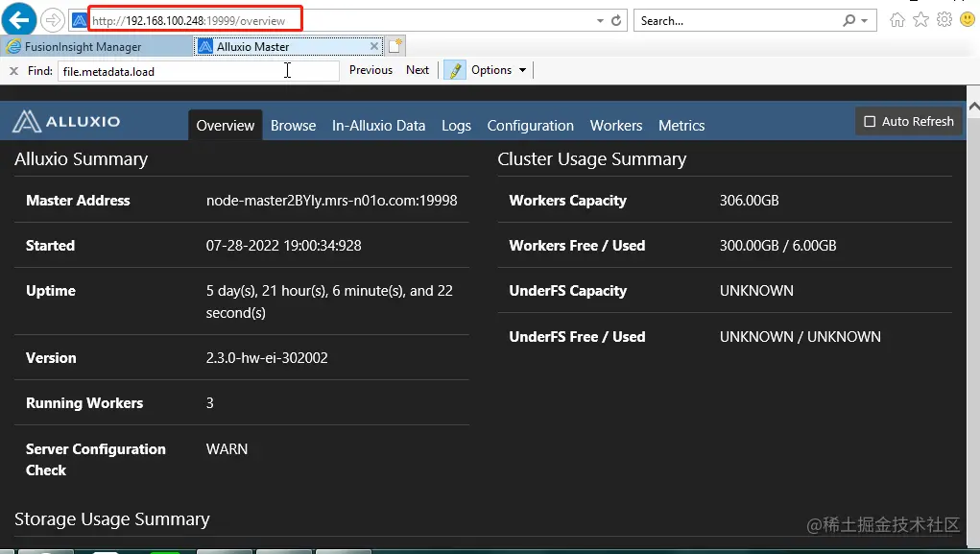Click the version value 2.3.0-hw-ei-302002
This screenshot has width=980, height=554.
pos(267,358)
